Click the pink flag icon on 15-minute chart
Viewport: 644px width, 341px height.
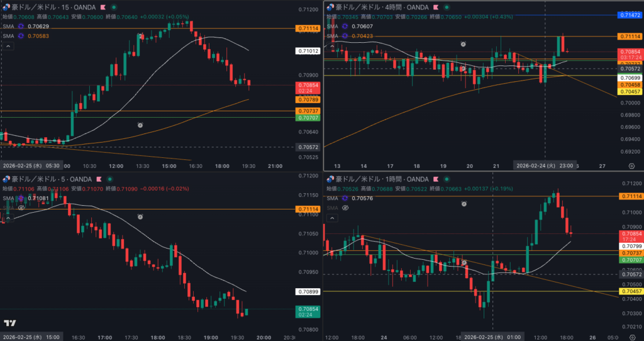point(102,7)
